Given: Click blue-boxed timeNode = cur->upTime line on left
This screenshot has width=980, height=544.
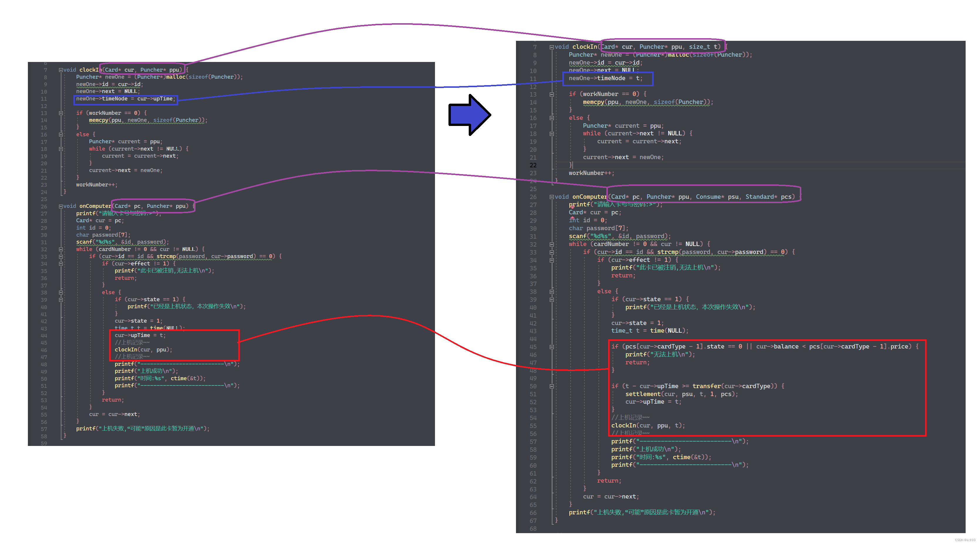Looking at the screenshot, I should (x=126, y=99).
